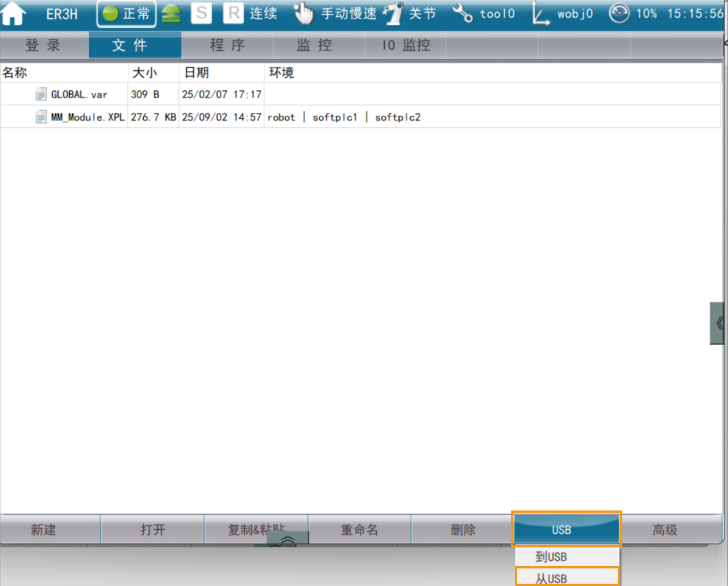Click the 15:15:56 clock display

click(x=696, y=14)
